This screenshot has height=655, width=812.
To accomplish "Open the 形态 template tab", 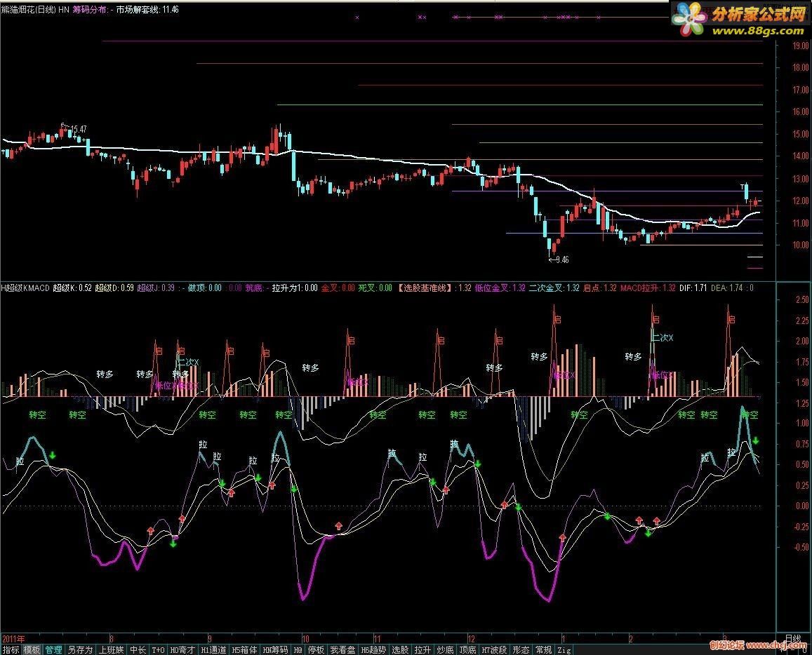I will pyautogui.click(x=521, y=649).
